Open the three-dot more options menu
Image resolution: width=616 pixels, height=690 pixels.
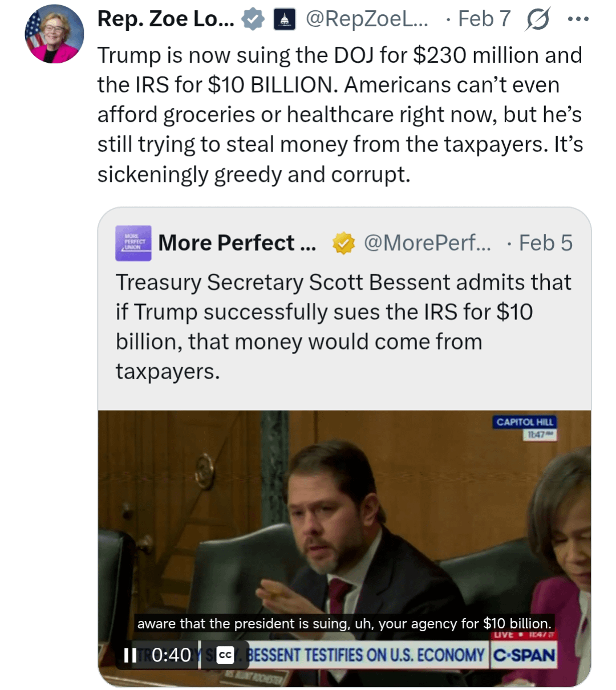578,19
